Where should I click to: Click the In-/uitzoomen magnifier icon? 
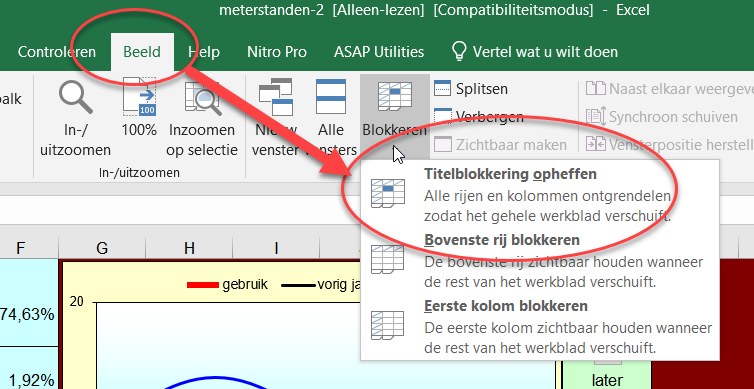tap(75, 96)
